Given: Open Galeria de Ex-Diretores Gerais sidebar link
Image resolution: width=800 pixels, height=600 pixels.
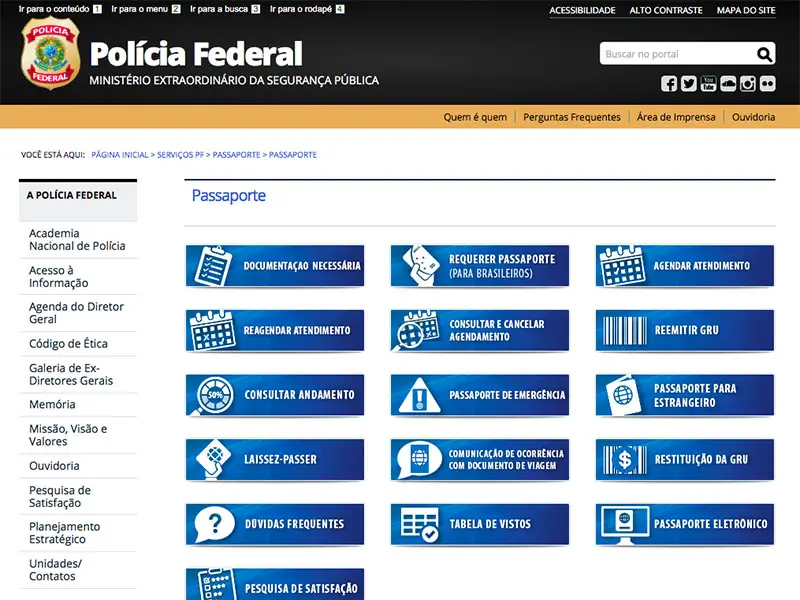Looking at the screenshot, I should (x=71, y=374).
